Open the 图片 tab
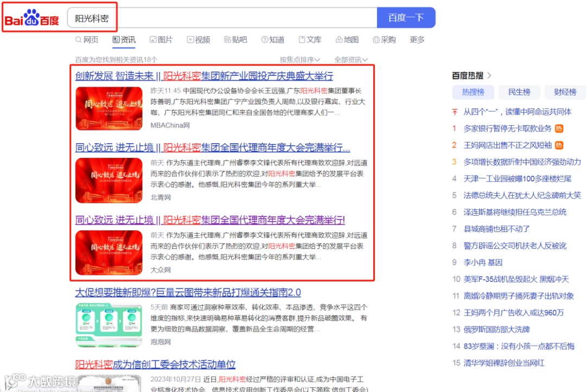This screenshot has width=586, height=392. (x=161, y=40)
